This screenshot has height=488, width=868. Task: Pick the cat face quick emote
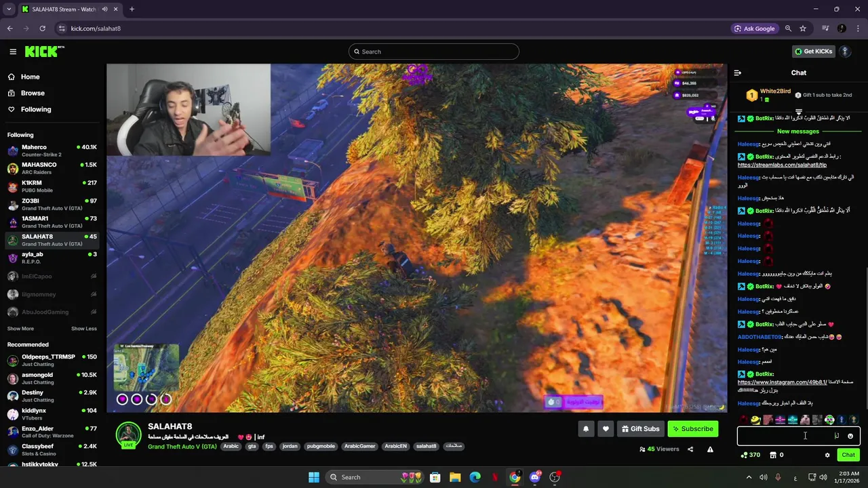(x=805, y=420)
